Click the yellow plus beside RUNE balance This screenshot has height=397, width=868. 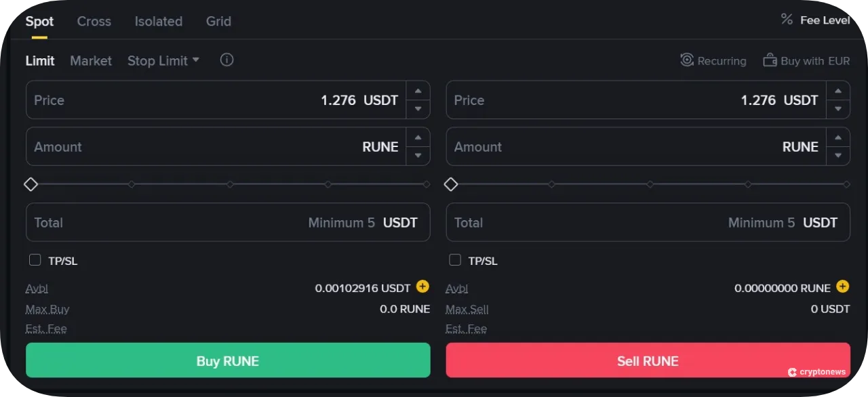tap(842, 287)
